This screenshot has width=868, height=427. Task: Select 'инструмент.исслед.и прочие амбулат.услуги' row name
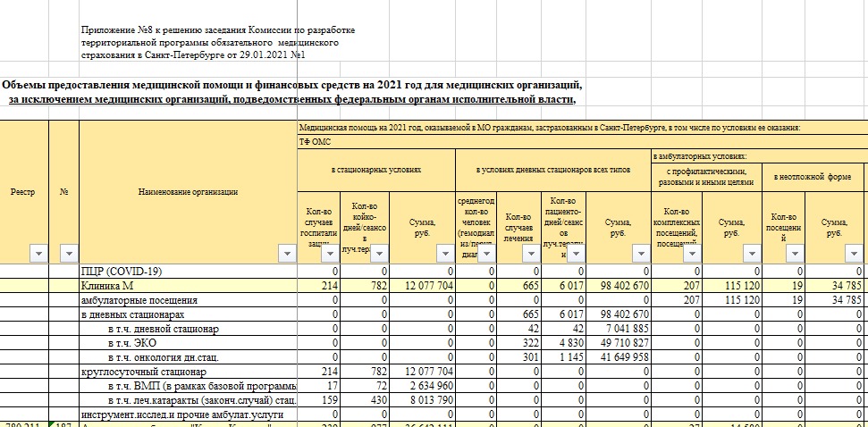[x=189, y=414]
